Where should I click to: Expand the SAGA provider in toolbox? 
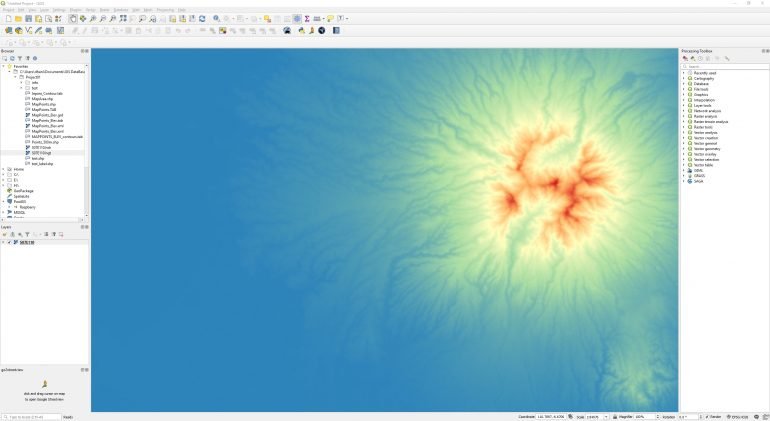pyautogui.click(x=684, y=181)
